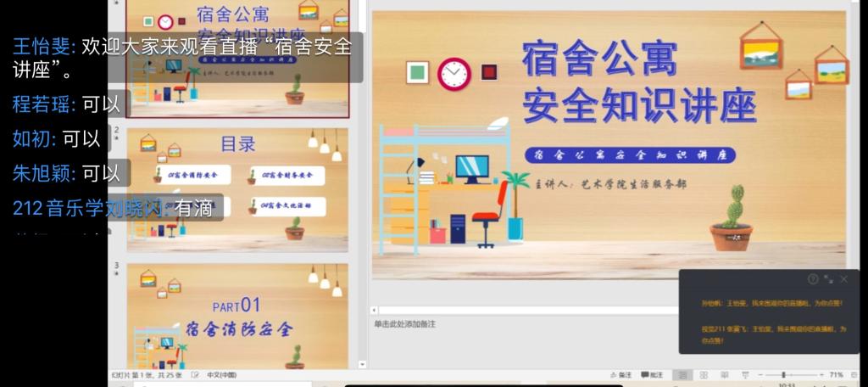Open the 备注 notes button in status bar
This screenshot has width=868, height=387.
(621, 375)
